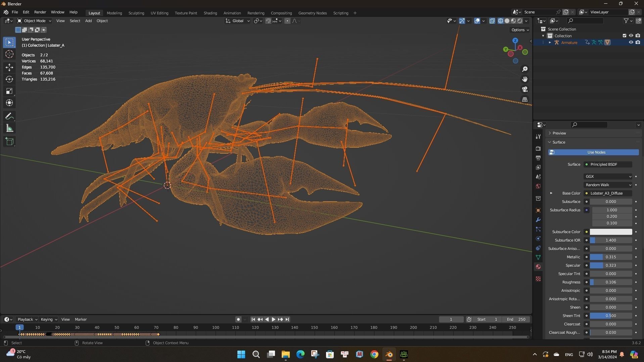
Task: Open the Material properties tab
Action: 538,267
